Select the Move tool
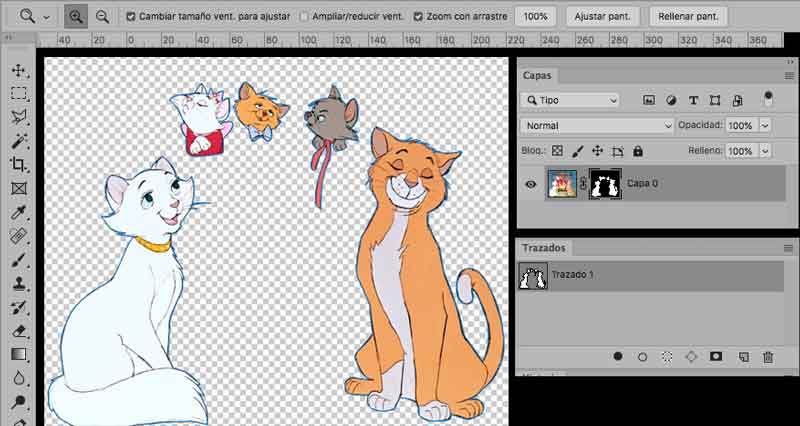 click(18, 71)
